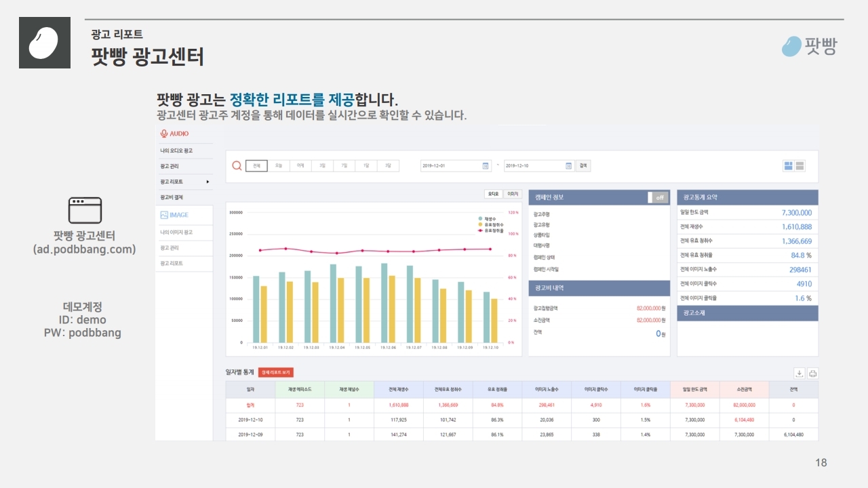868x488 pixels.
Task: Click the browser window icon above 팟빵 광고센터
Action: pos(85,210)
